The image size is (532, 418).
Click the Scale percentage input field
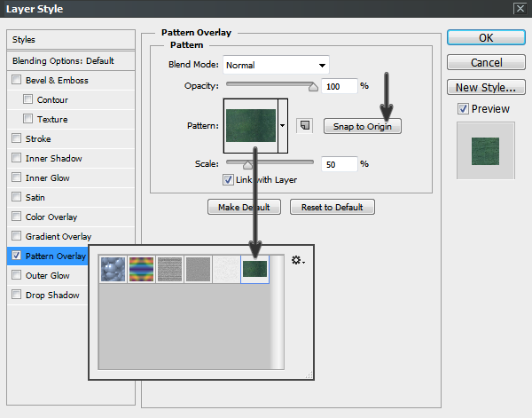(337, 164)
